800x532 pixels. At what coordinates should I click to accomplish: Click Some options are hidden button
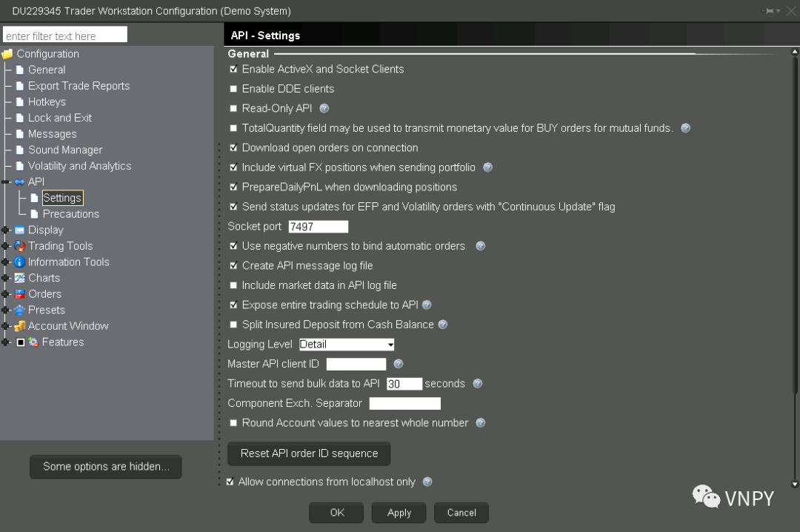click(x=106, y=467)
